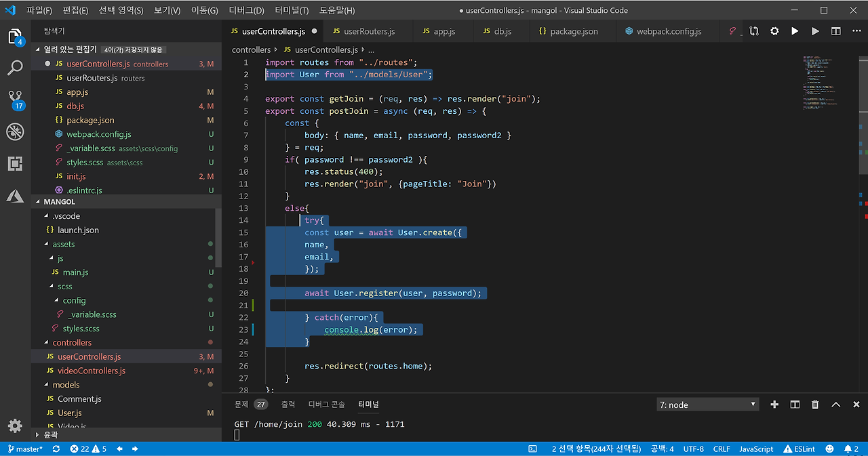
Task: Open notifications bell in status bar
Action: (851, 449)
